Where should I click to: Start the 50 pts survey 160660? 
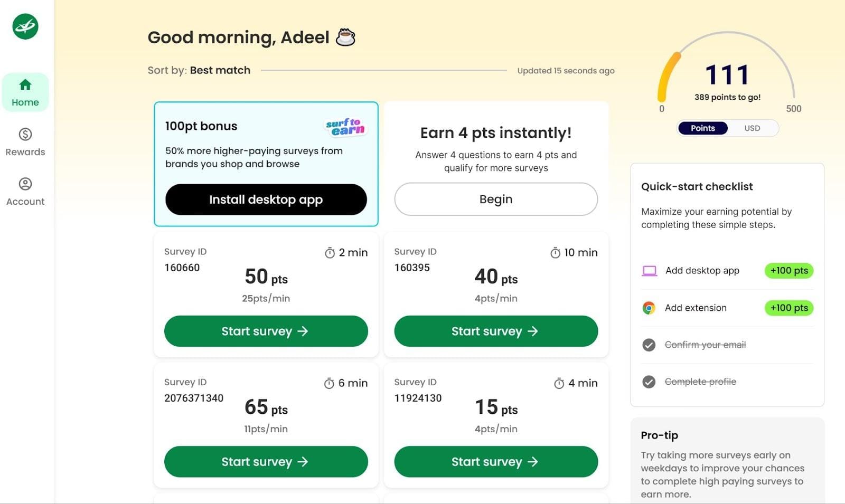pyautogui.click(x=266, y=331)
